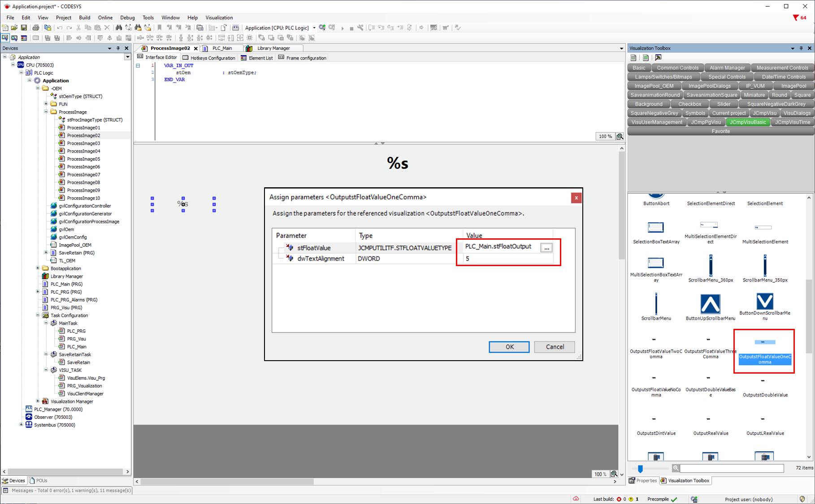The image size is (815, 504).
Task: Click the Save icon in the toolbar
Action: (x=24, y=28)
